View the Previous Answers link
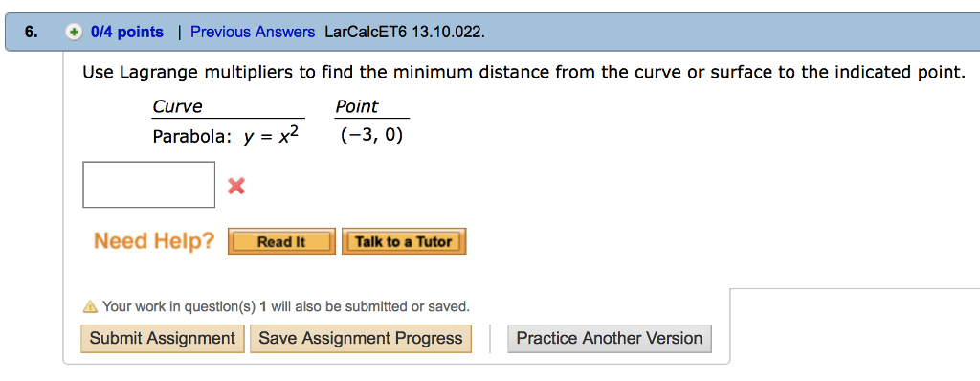 [253, 32]
